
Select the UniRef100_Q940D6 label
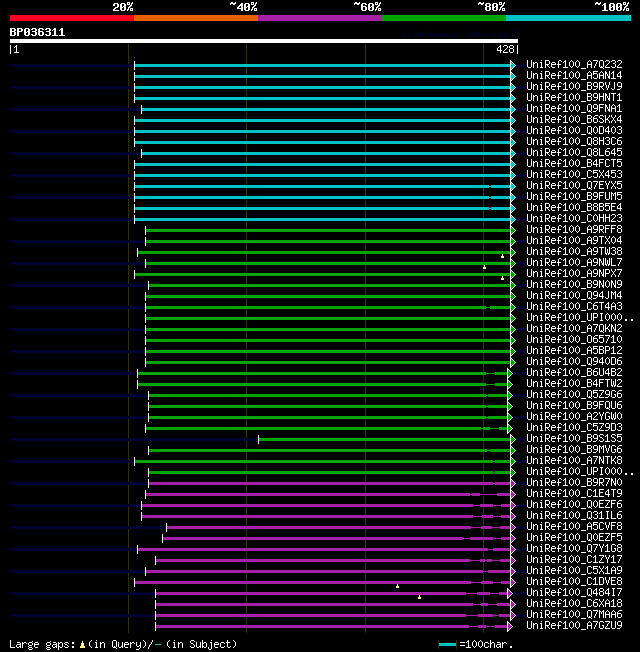574,362
